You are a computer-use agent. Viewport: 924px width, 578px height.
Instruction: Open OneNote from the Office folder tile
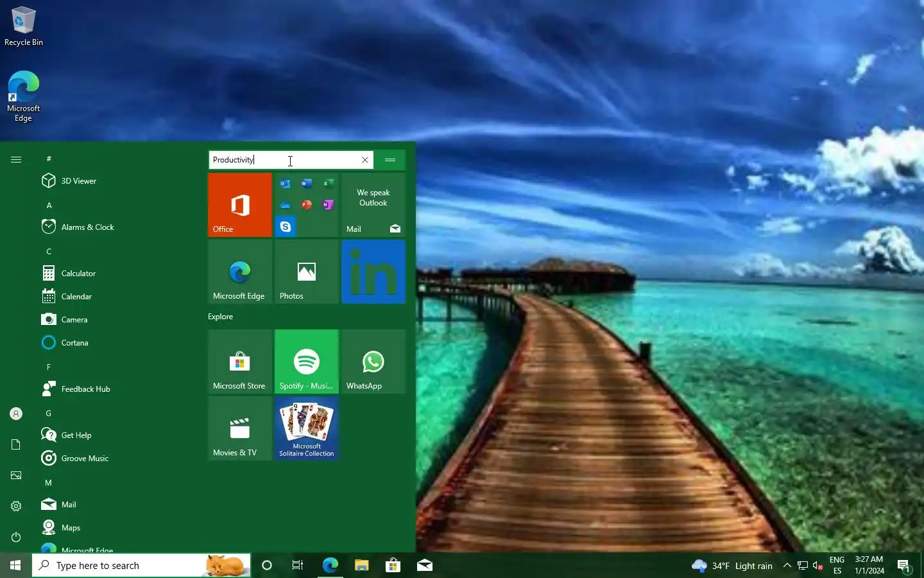(x=328, y=205)
